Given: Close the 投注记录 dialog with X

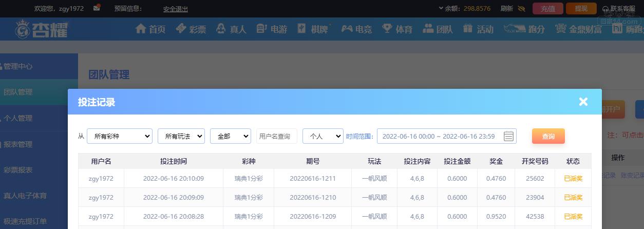Looking at the screenshot, I should (583, 102).
